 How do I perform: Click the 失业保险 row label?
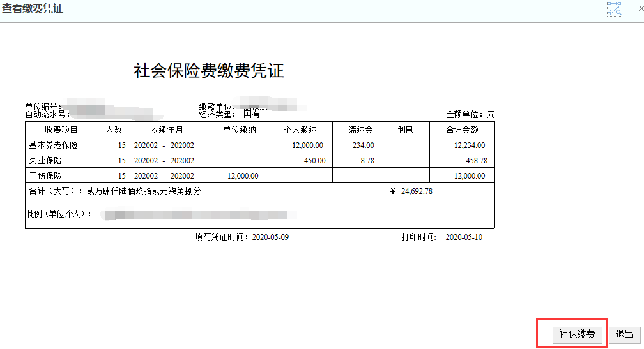(x=45, y=160)
